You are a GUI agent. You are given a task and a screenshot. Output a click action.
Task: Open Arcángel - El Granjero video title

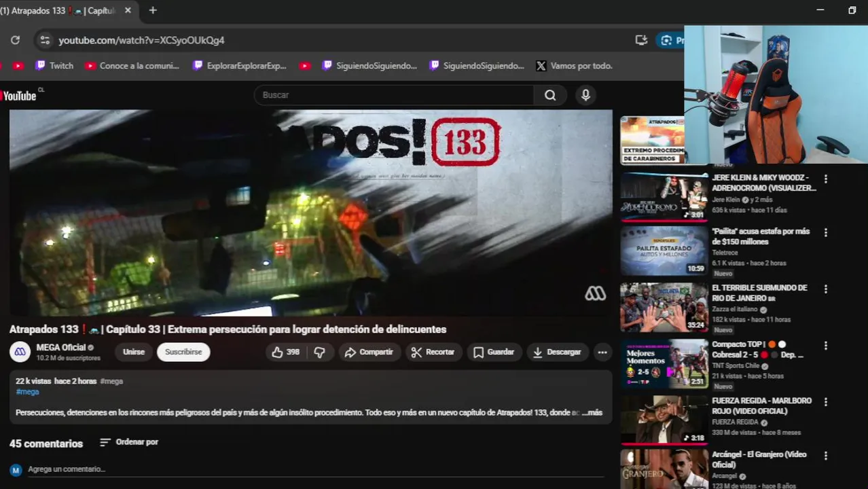pyautogui.click(x=759, y=459)
